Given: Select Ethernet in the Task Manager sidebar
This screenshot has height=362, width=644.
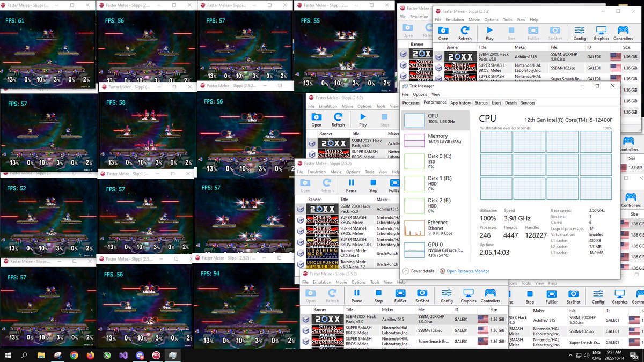Looking at the screenshot, I should click(436, 228).
